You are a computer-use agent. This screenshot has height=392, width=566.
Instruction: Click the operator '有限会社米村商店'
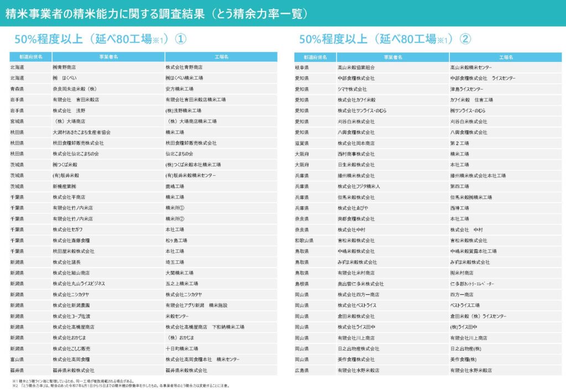point(356,273)
